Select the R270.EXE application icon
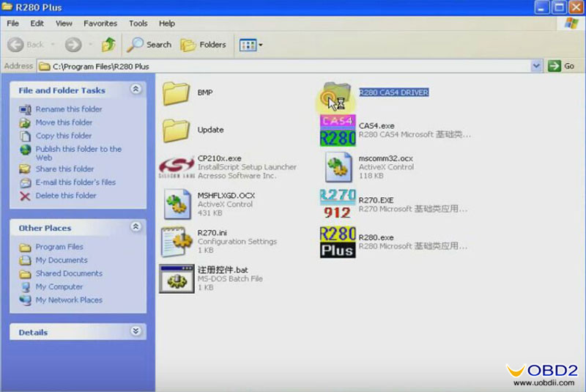The height and width of the screenshot is (392, 586). point(338,204)
